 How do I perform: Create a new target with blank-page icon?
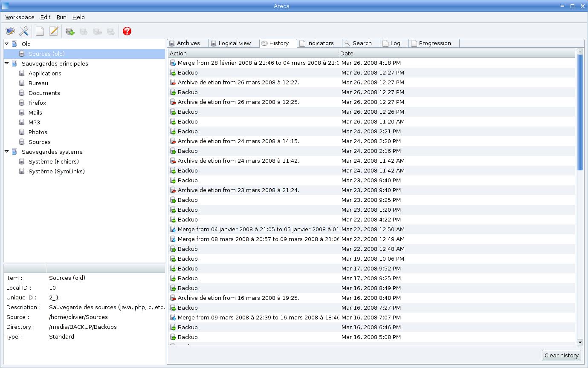[40, 31]
